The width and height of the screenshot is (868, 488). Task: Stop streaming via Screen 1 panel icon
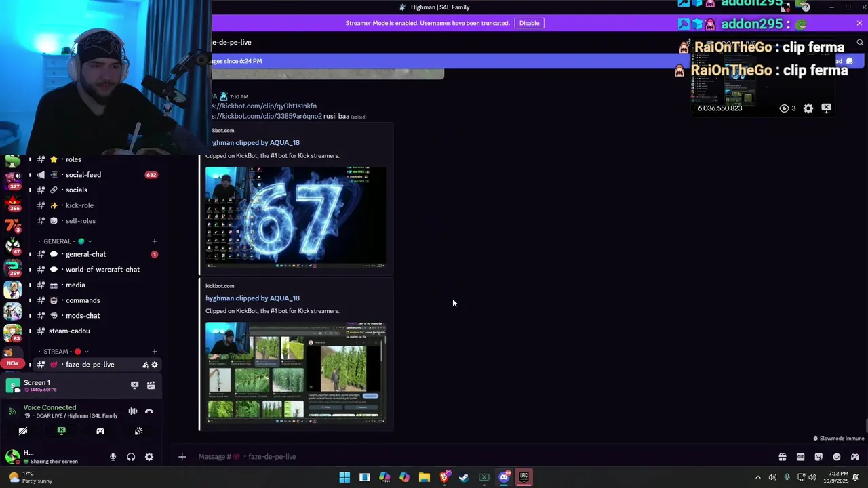click(134, 385)
